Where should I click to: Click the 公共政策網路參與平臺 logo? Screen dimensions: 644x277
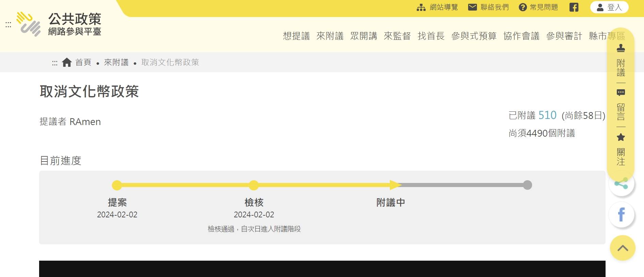[x=59, y=24]
